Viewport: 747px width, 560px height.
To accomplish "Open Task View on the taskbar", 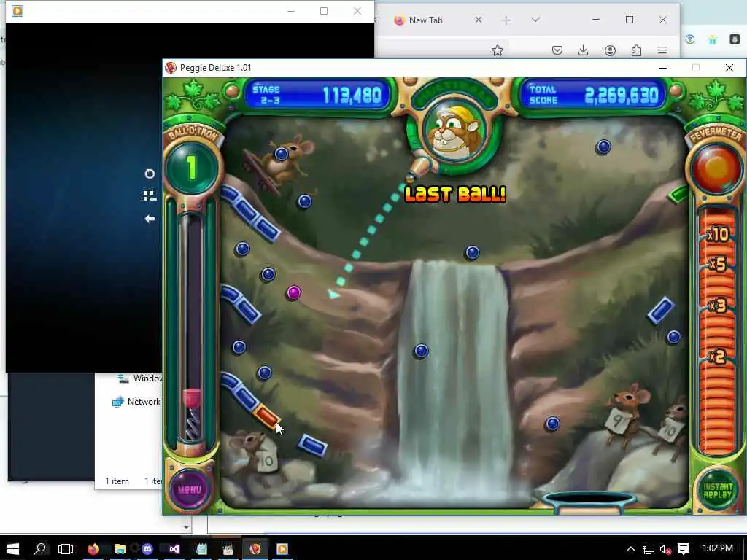I will tap(66, 549).
